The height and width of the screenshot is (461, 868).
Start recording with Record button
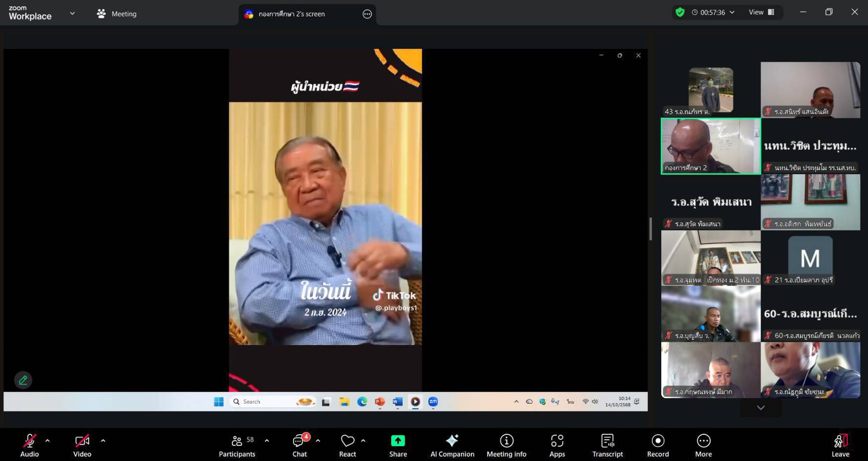point(657,445)
